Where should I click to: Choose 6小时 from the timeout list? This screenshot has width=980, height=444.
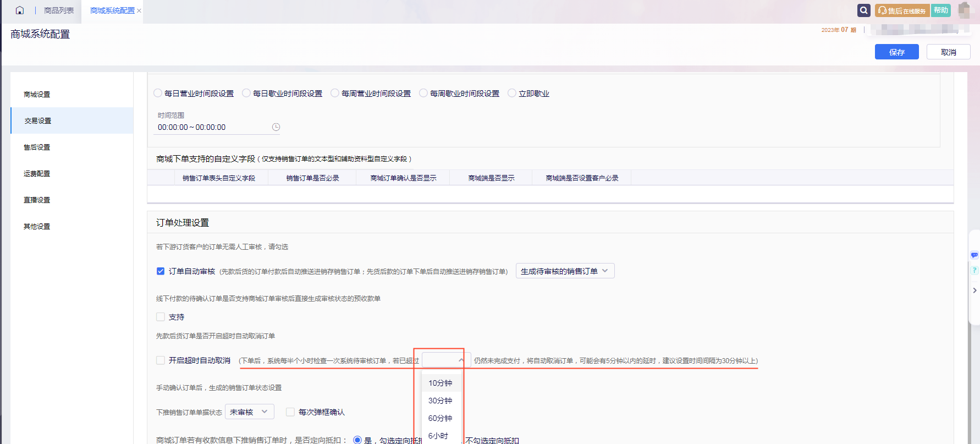tap(441, 436)
